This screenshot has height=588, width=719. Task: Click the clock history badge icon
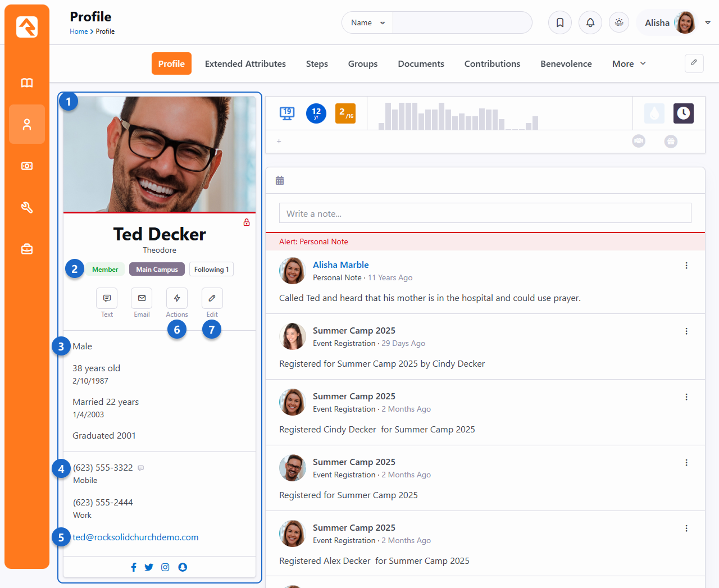(683, 113)
